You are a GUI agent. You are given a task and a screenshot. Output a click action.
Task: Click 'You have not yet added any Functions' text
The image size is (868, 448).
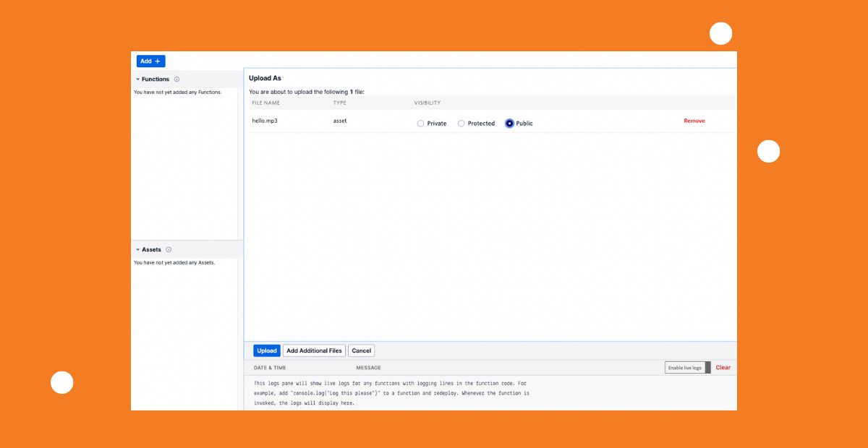pyautogui.click(x=178, y=92)
